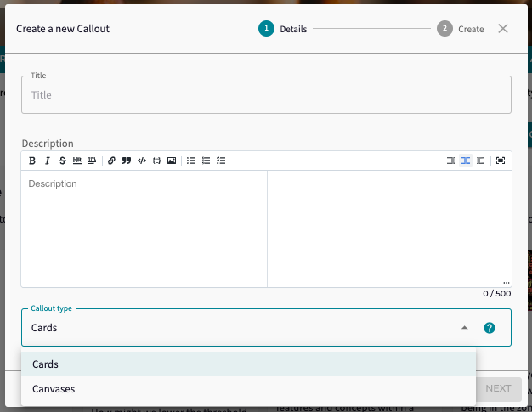Show only the editor pane
This screenshot has height=412, width=532.
tap(450, 161)
